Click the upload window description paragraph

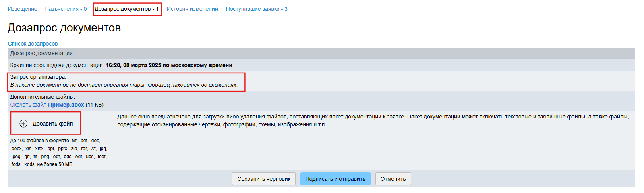pyautogui.click(x=373, y=120)
